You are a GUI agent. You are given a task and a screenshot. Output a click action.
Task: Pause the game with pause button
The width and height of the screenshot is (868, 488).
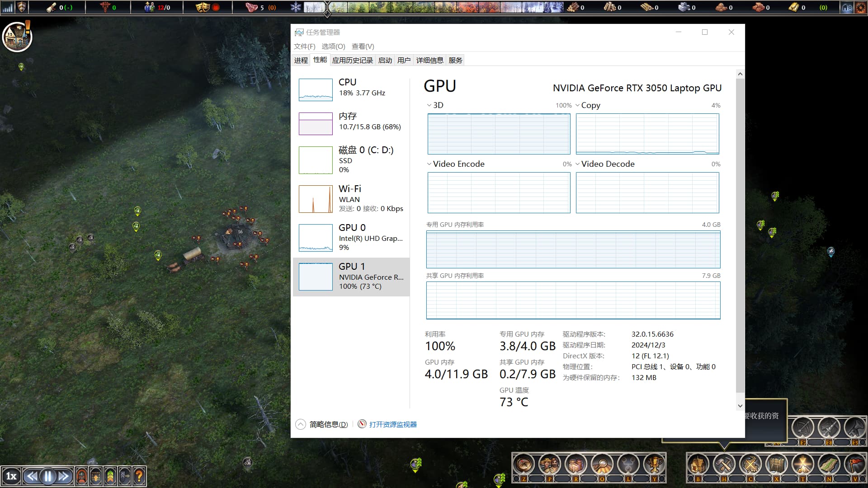48,476
